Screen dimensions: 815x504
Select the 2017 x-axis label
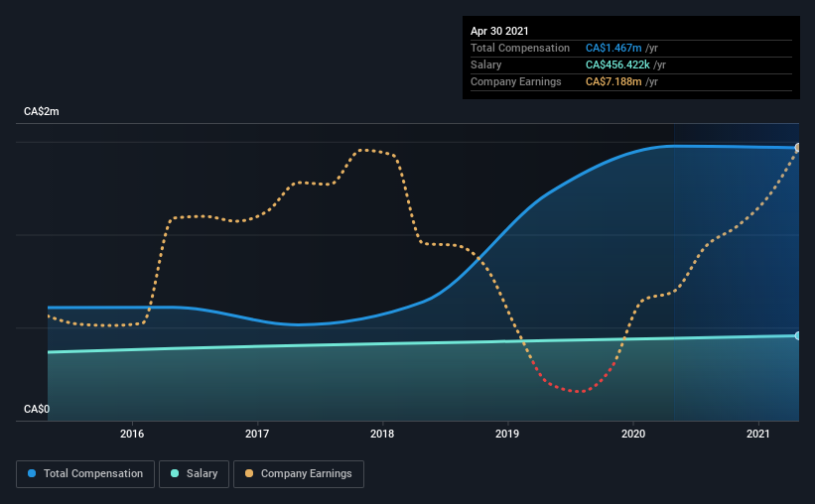click(257, 434)
